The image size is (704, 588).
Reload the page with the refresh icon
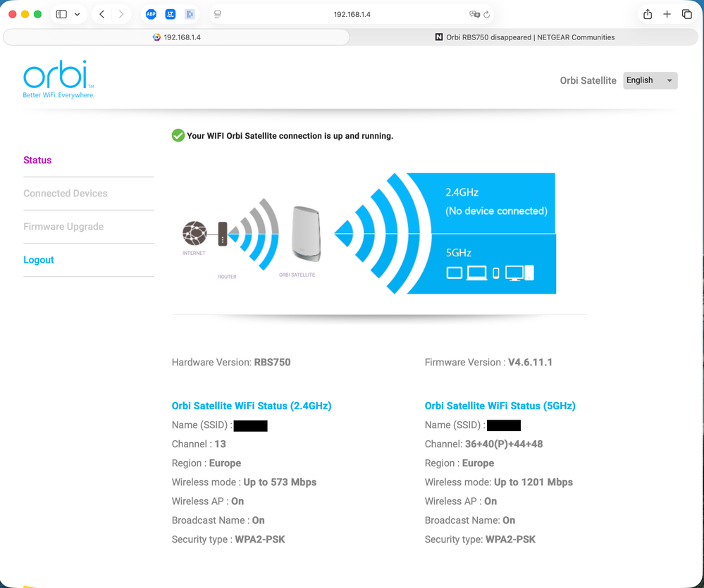coord(487,14)
